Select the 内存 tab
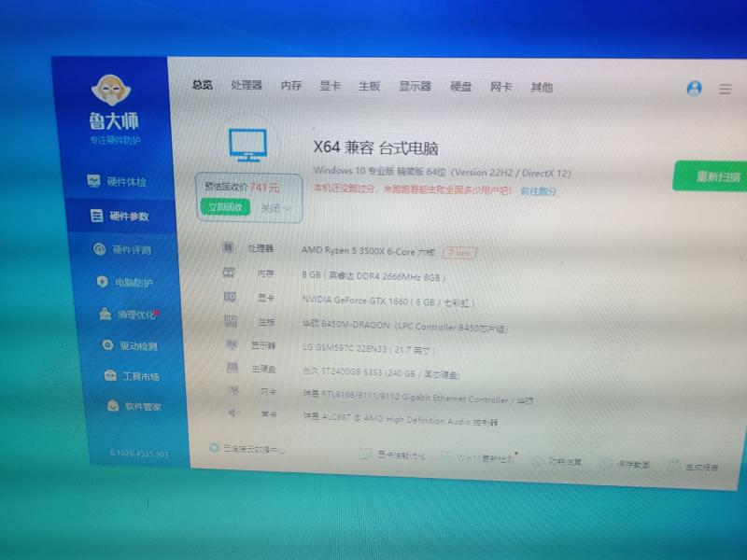Viewport: 747px width, 560px height. coord(290,85)
